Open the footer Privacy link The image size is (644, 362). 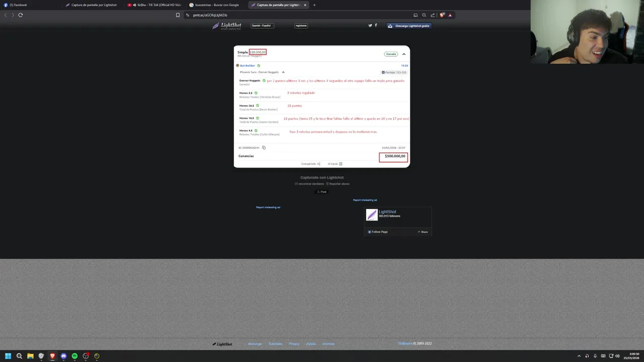(x=294, y=344)
